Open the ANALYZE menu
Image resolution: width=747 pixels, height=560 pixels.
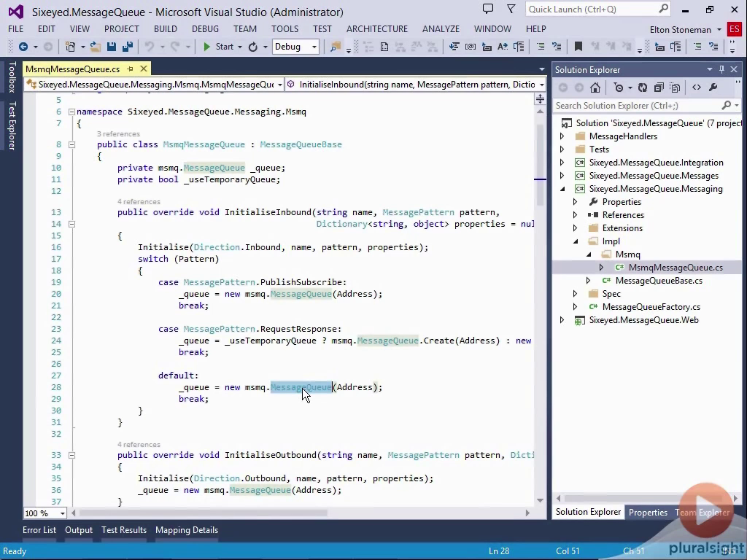441,29
